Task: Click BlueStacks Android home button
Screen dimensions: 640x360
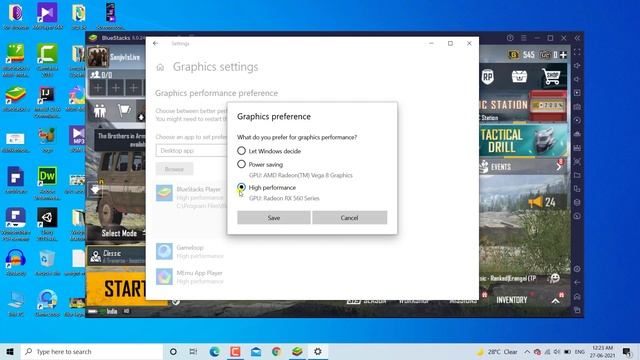Action: tap(577, 296)
